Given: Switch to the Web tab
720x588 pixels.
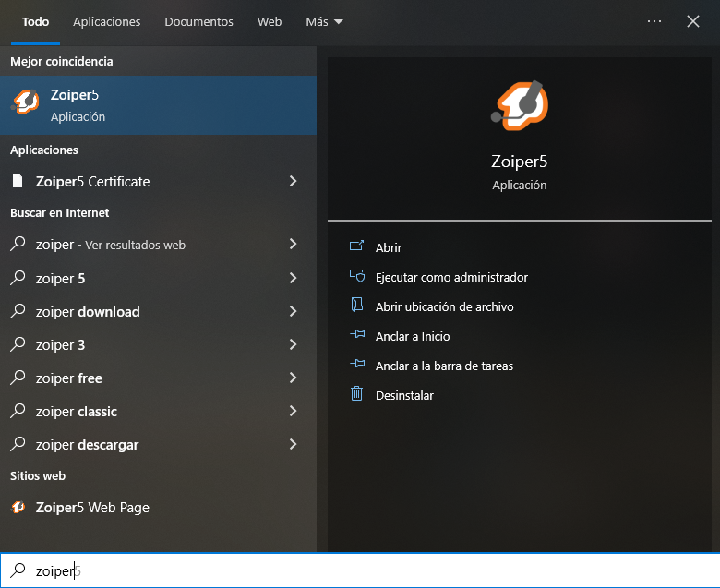Looking at the screenshot, I should [270, 21].
